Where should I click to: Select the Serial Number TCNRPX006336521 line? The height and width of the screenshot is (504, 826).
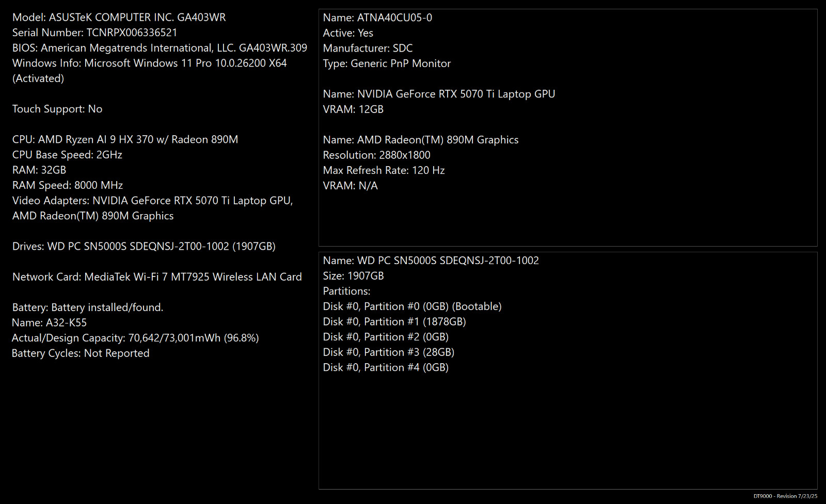tap(95, 32)
